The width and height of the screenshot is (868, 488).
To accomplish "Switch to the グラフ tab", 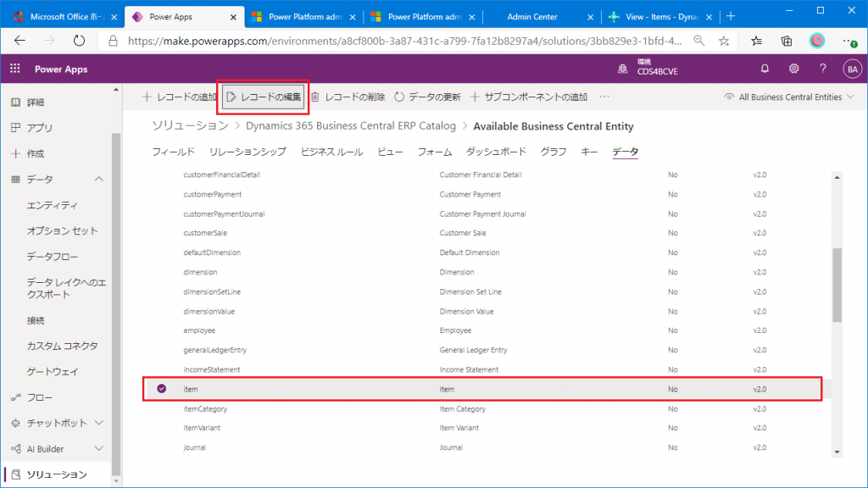I will (553, 152).
